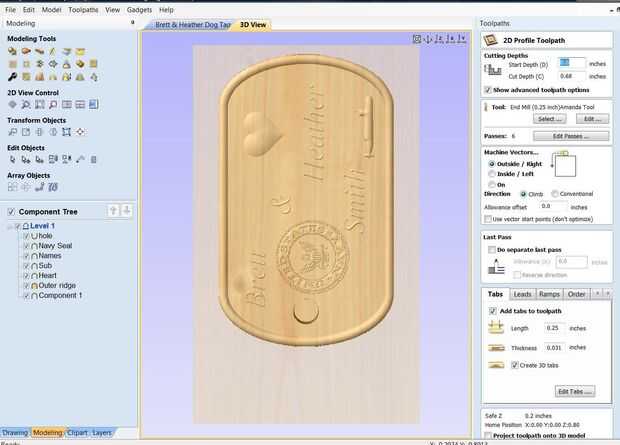Click the Cut Depth input field
The width and height of the screenshot is (620, 445).
pyautogui.click(x=571, y=76)
